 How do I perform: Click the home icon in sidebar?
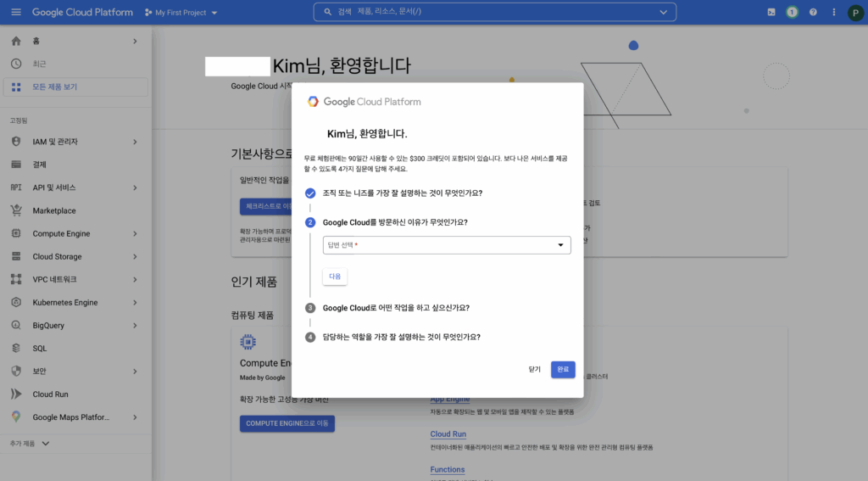click(16, 41)
